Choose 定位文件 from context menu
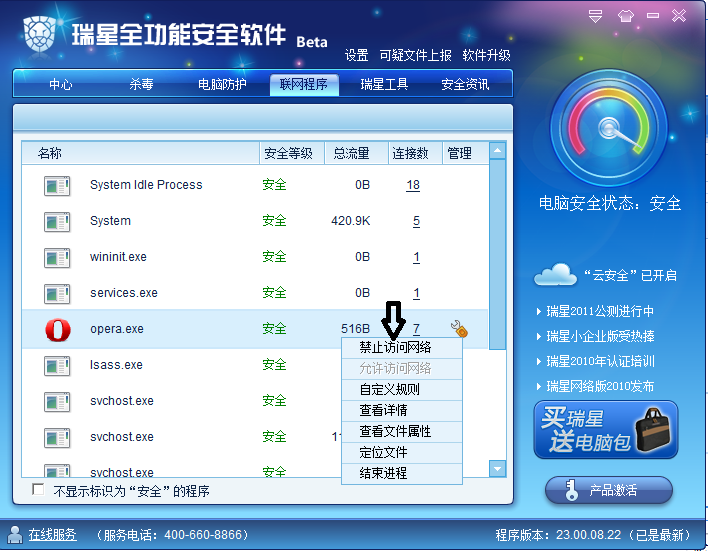Image resolution: width=708 pixels, height=551 pixels. 402,453
